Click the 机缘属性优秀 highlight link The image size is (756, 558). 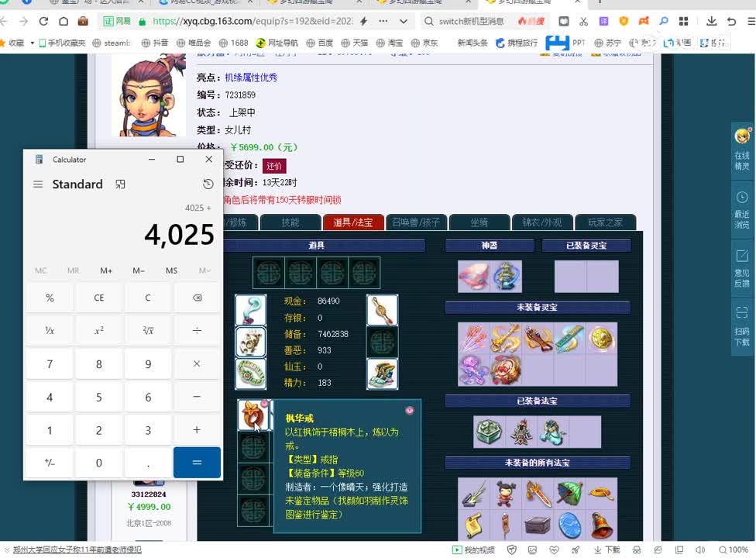251,77
